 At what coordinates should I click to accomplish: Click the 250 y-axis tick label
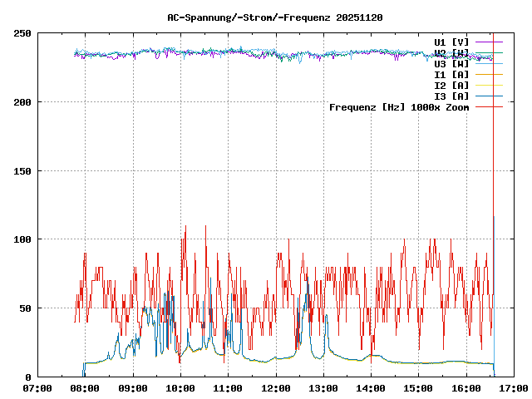pos(22,33)
